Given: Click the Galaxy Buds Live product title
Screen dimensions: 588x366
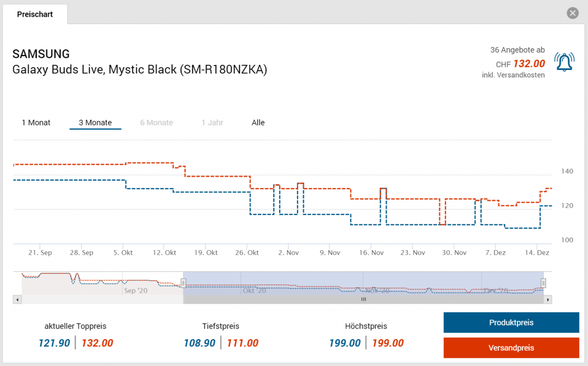Looking at the screenshot, I should (x=140, y=70).
